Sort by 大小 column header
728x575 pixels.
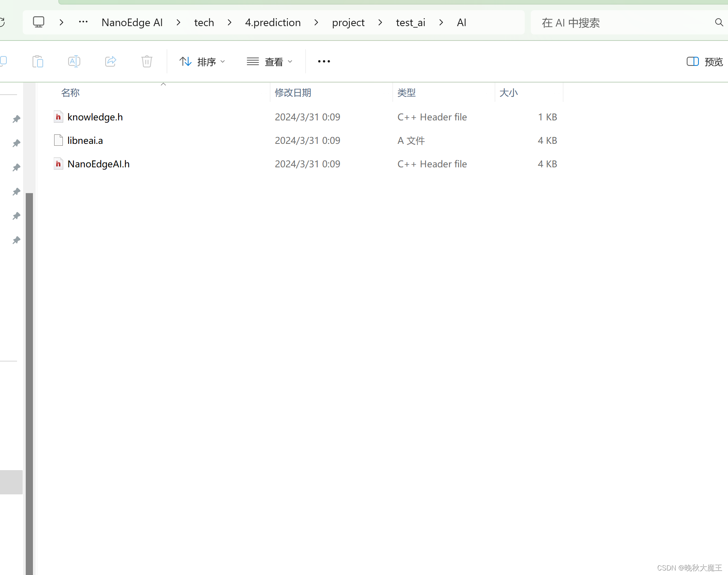pos(508,93)
